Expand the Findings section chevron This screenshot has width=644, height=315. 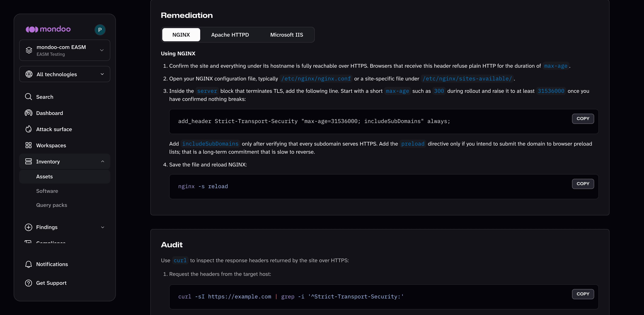point(102,227)
